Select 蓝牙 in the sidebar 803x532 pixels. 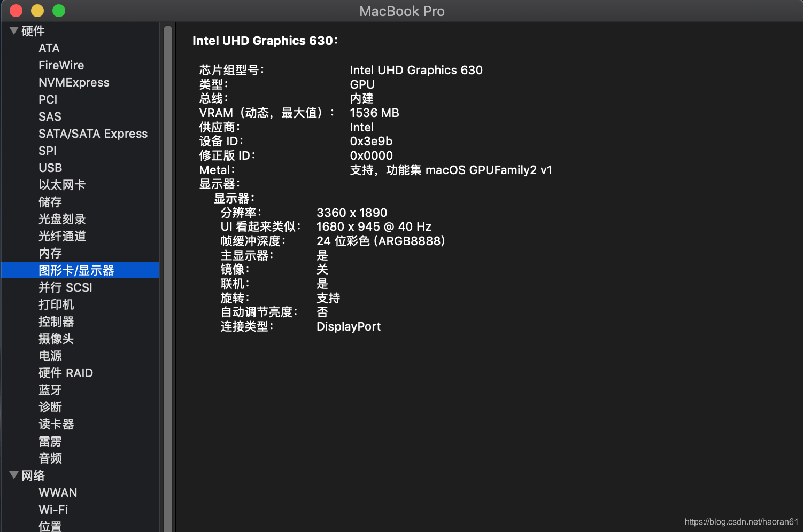pyautogui.click(x=50, y=390)
